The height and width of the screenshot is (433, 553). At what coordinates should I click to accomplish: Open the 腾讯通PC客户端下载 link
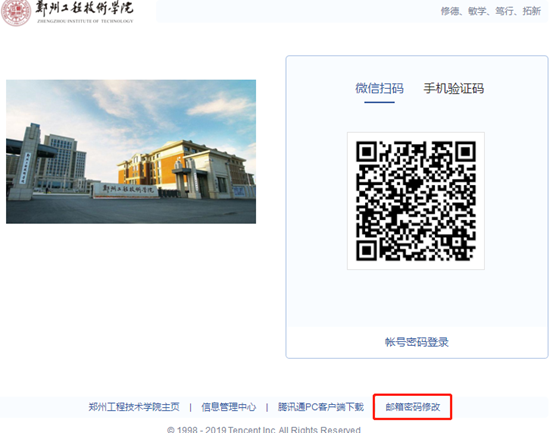(321, 407)
